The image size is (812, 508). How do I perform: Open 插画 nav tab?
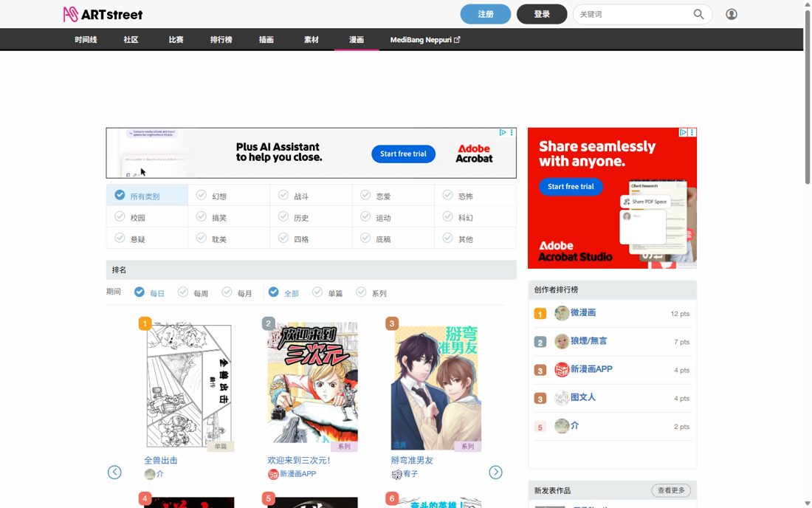pos(266,40)
